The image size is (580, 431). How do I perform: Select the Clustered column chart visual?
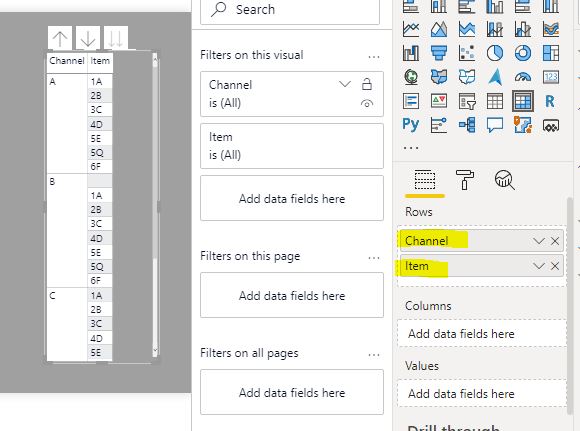point(495,6)
